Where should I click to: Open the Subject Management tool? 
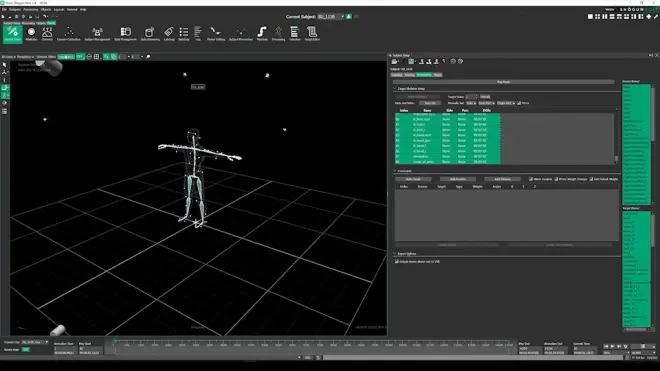tap(97, 34)
